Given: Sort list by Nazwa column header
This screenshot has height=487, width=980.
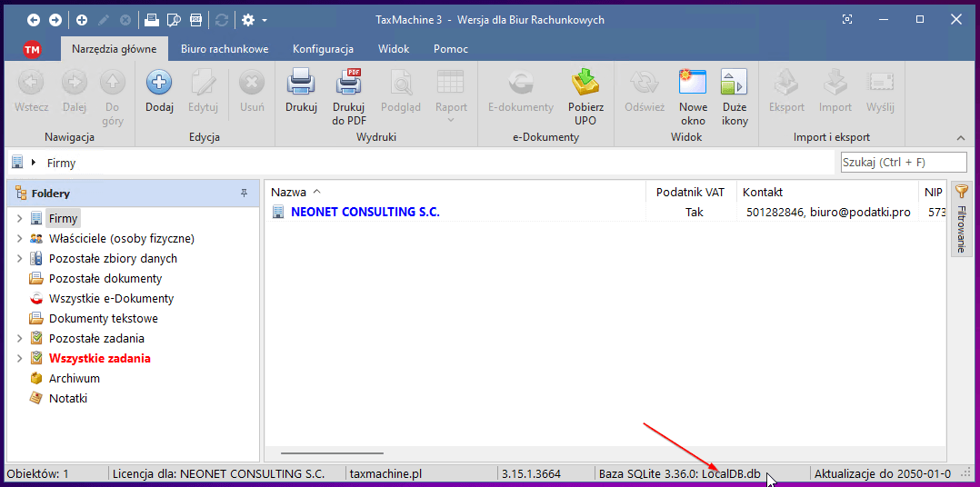Looking at the screenshot, I should (289, 192).
